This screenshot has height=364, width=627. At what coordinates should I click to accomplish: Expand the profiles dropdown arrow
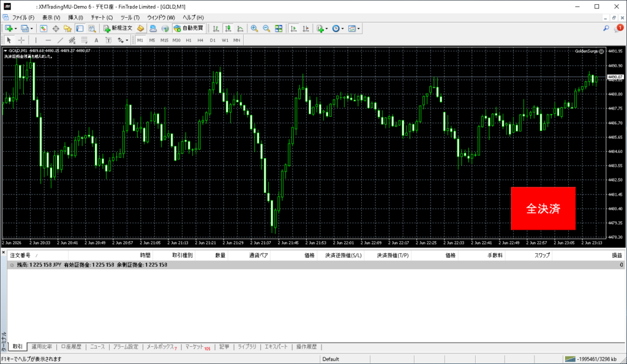(x=32, y=28)
